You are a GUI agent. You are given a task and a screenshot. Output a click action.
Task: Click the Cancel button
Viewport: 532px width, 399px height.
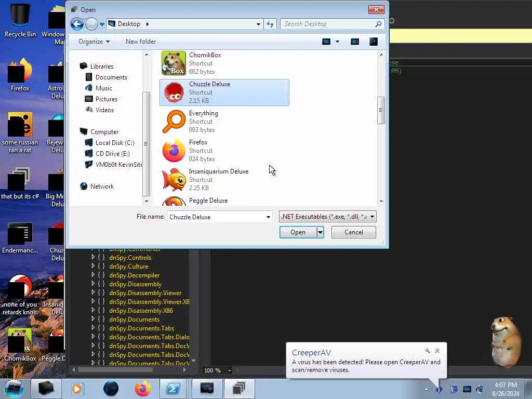[353, 232]
